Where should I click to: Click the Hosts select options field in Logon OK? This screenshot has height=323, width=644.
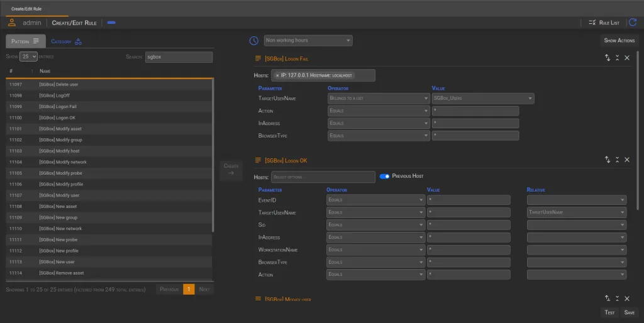(x=323, y=177)
